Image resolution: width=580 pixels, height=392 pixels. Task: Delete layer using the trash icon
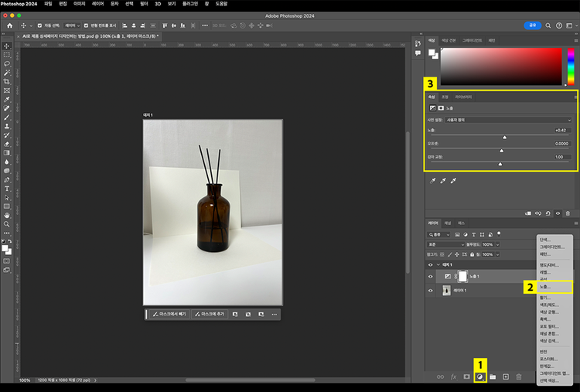pyautogui.click(x=519, y=377)
